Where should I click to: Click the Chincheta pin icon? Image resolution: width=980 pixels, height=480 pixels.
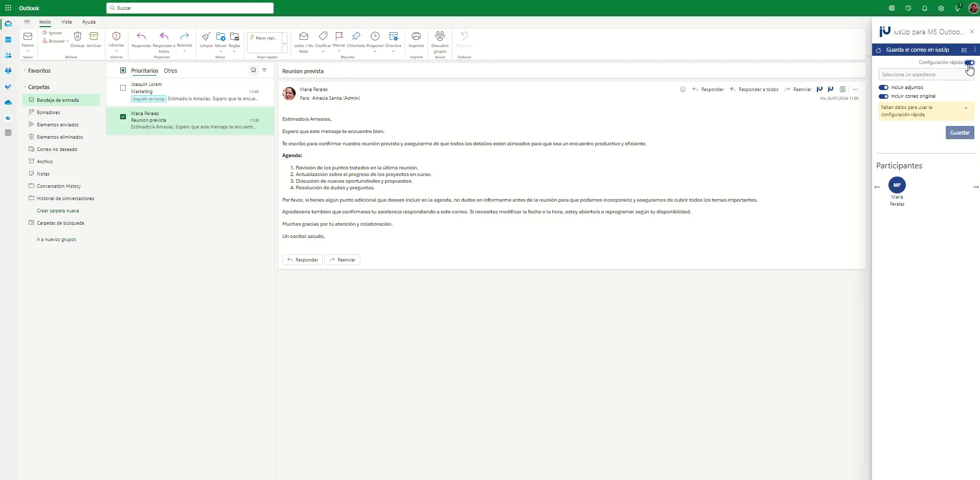(x=356, y=36)
